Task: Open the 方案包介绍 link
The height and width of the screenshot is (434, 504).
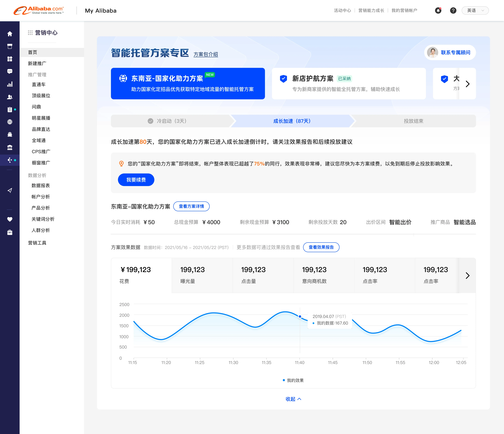Action: [x=206, y=54]
